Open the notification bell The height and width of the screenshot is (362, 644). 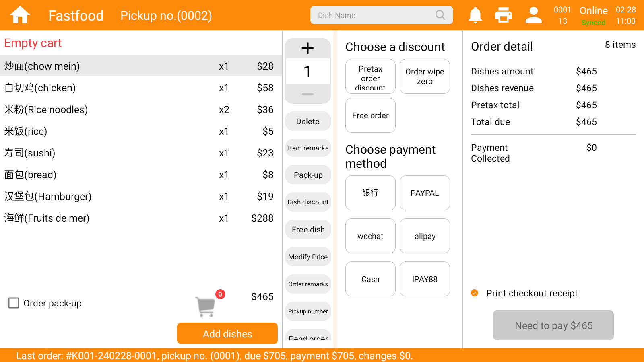[x=475, y=15]
